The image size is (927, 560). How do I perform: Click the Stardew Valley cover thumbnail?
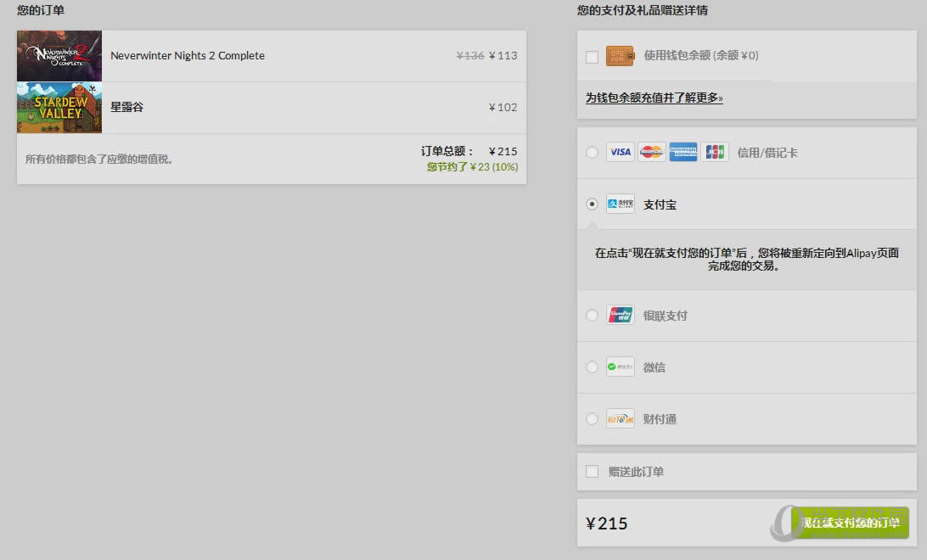(x=59, y=108)
